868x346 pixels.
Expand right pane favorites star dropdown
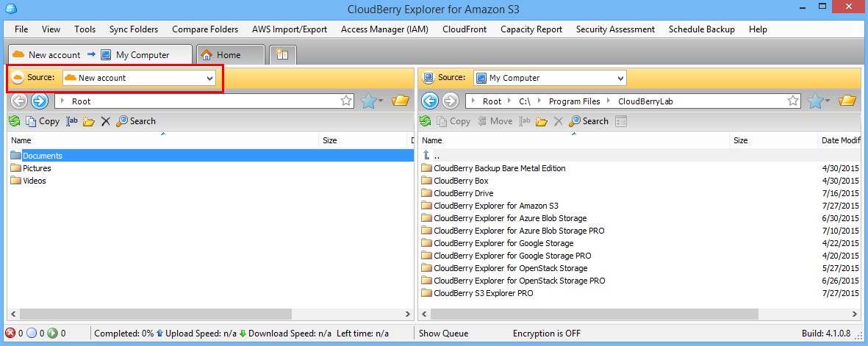click(x=828, y=101)
